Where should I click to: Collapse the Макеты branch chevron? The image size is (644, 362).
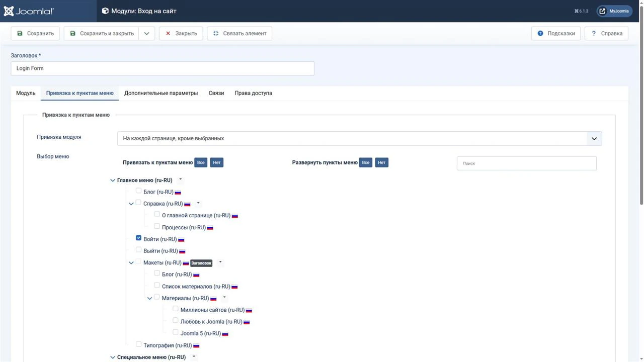[131, 263]
